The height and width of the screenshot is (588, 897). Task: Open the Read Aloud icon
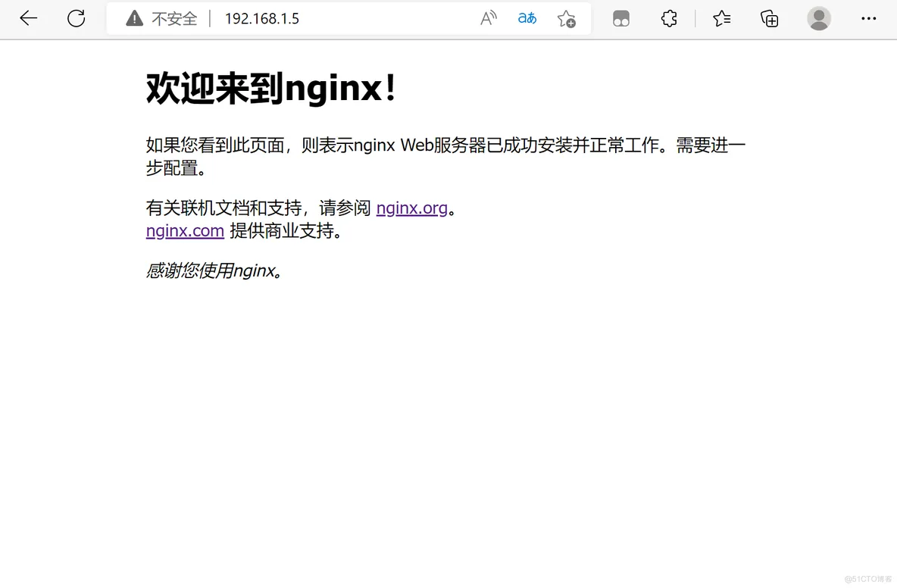[x=488, y=18]
